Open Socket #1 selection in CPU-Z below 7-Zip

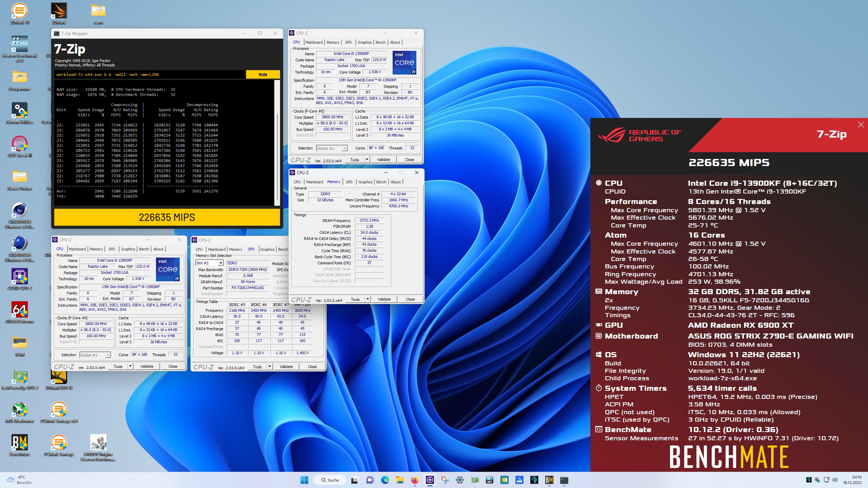[x=95, y=355]
